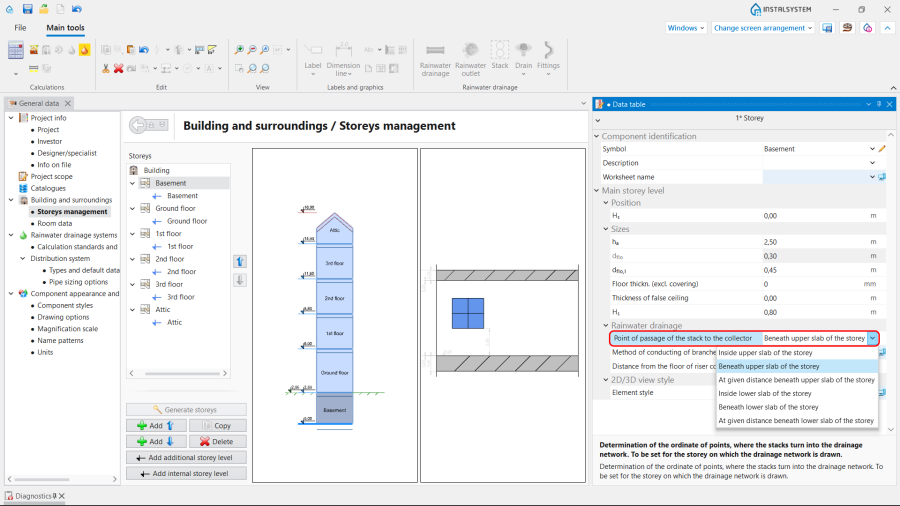Viewport: 900px width, 506px height.
Task: Click the Save icon in title bar
Action: [x=27, y=9]
